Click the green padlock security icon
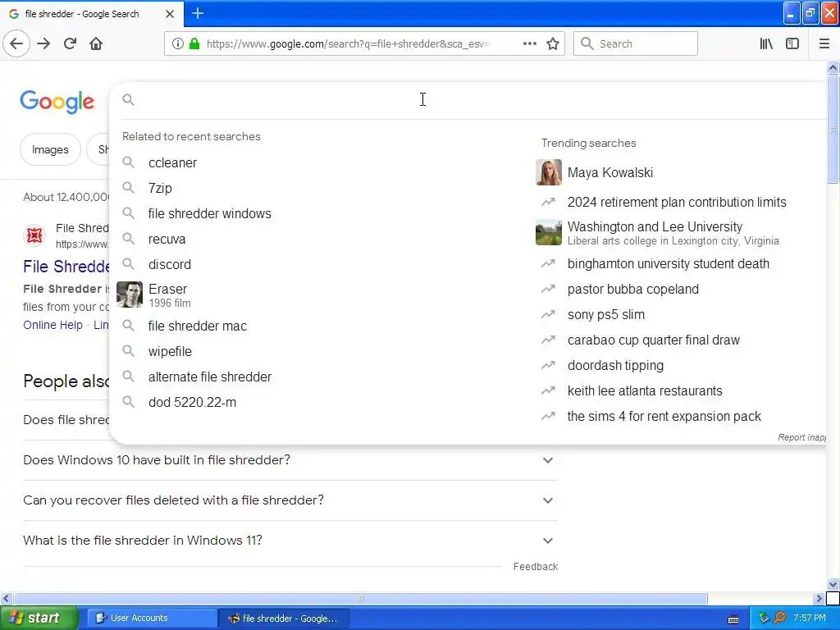 194,43
